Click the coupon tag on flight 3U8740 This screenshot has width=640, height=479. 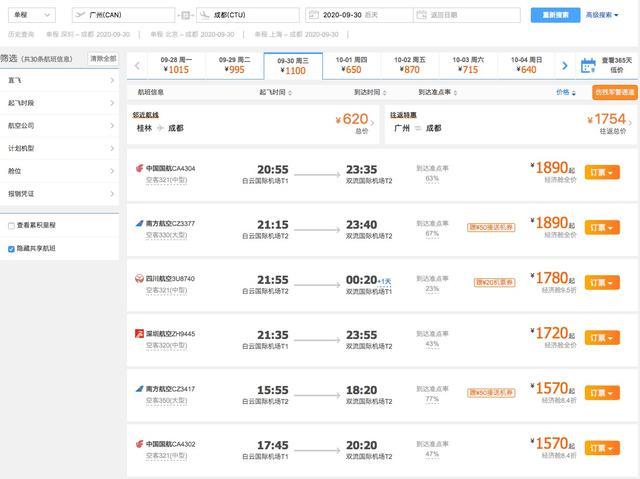pos(494,282)
